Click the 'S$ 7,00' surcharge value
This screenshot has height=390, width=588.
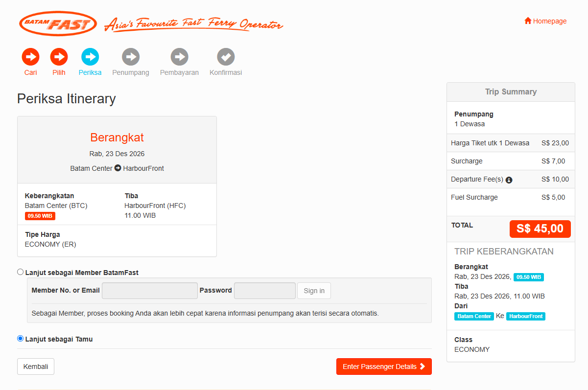(x=553, y=161)
